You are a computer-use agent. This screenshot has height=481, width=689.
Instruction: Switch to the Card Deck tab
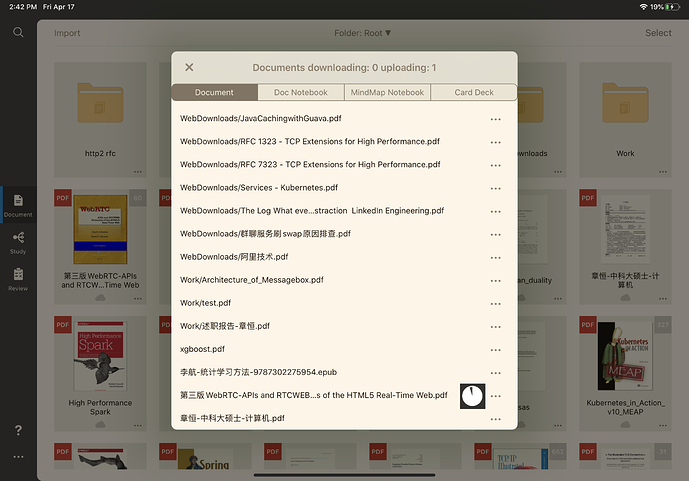474,92
